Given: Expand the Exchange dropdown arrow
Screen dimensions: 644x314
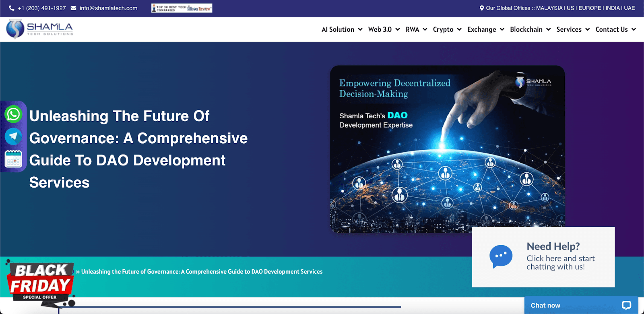Looking at the screenshot, I should click(x=502, y=29).
